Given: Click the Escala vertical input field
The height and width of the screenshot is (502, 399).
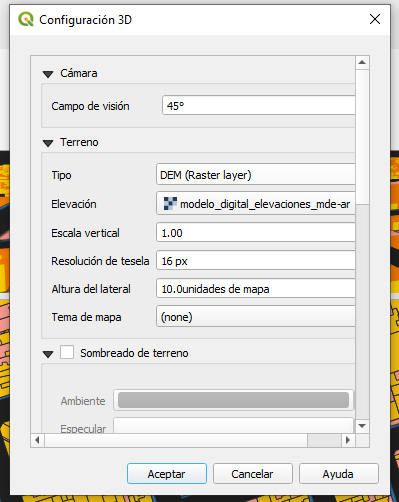Looking at the screenshot, I should point(256,232).
